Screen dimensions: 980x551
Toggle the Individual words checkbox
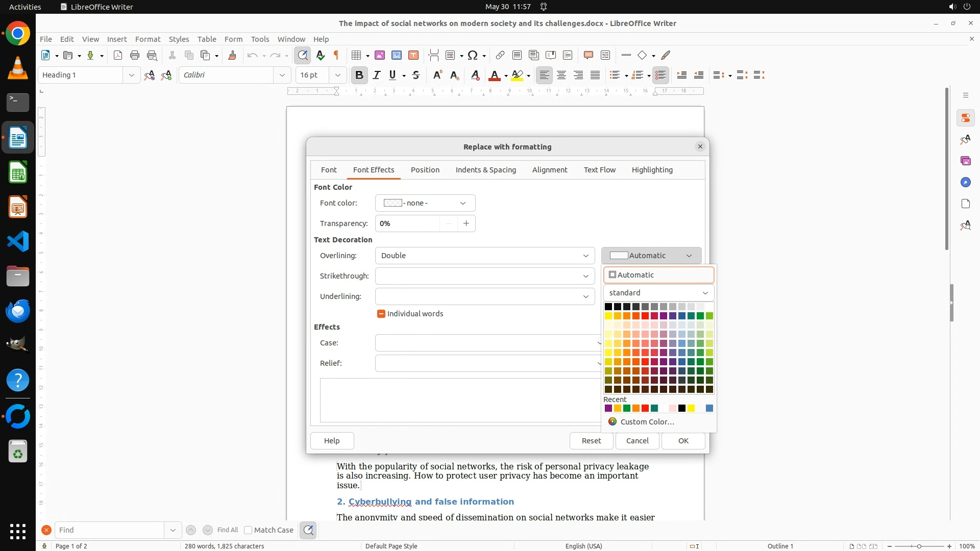coord(381,314)
